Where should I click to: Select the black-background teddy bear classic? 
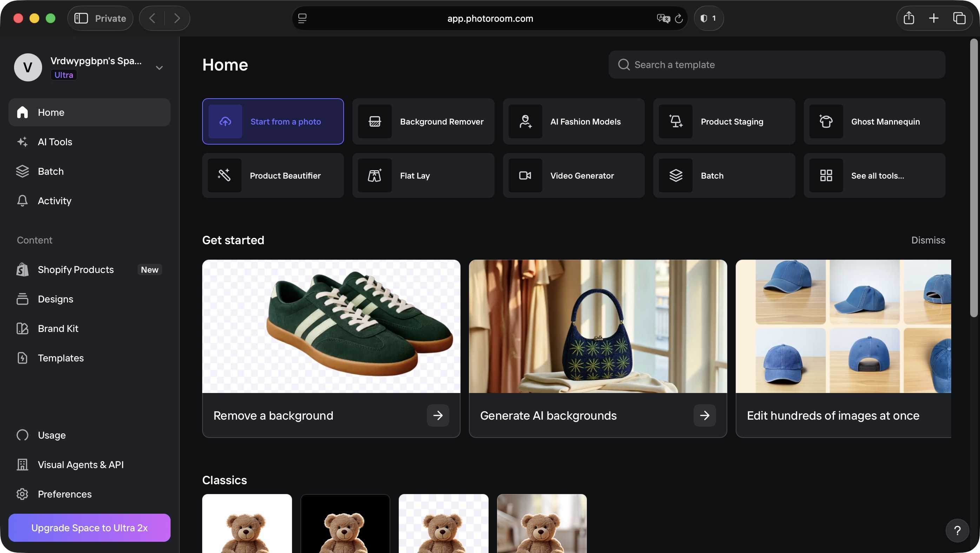click(345, 523)
